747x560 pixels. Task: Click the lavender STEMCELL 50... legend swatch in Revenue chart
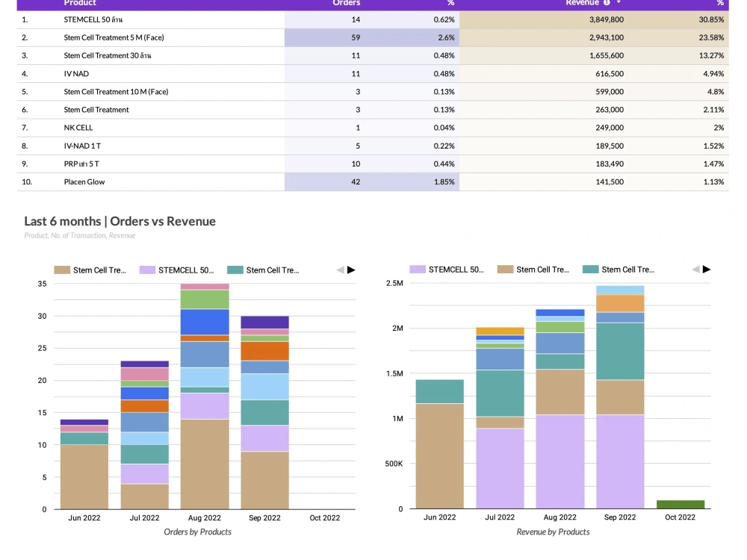click(418, 270)
